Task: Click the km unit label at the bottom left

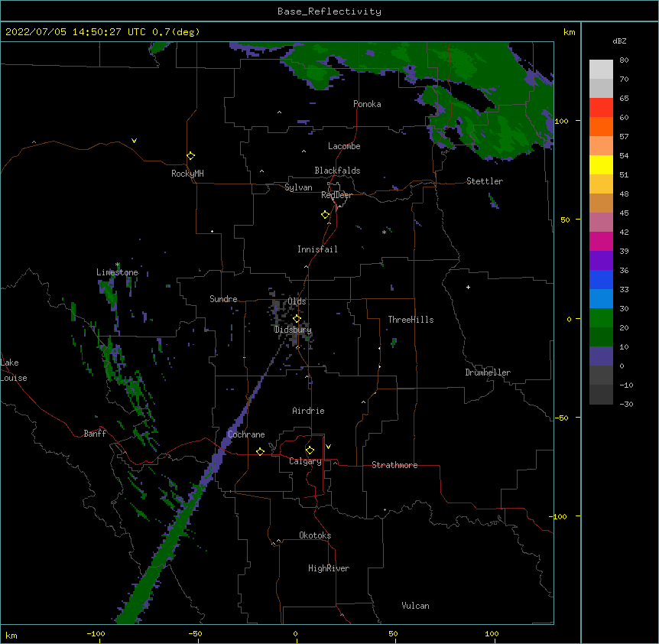Action: 11,635
